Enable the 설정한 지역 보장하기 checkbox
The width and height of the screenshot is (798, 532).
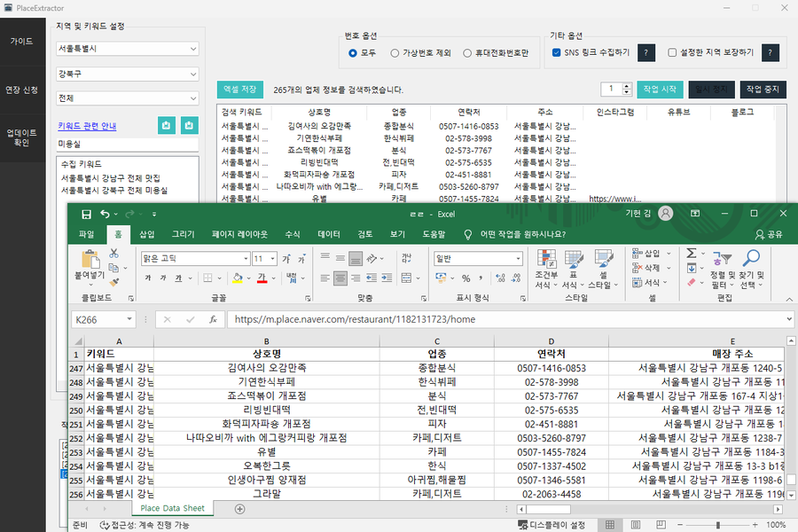[x=672, y=53]
